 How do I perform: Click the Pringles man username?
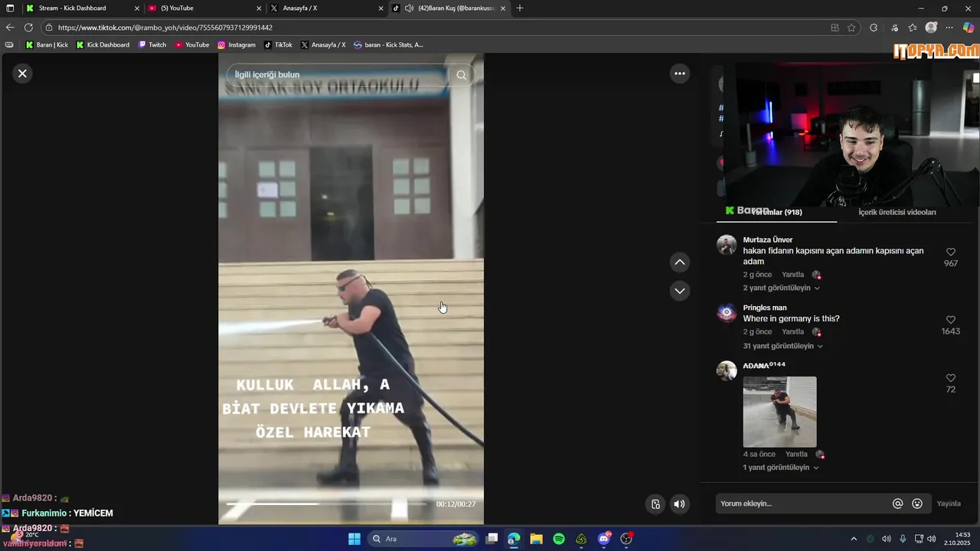coord(764,308)
